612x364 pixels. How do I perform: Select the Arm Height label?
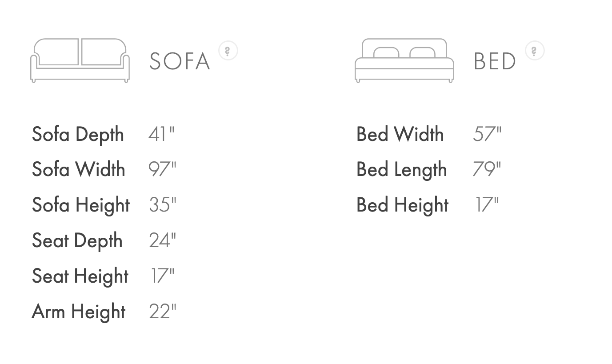tap(79, 312)
